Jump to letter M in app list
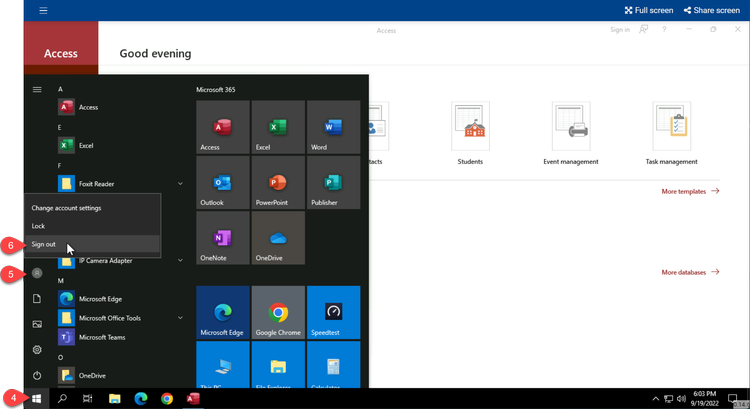 click(61, 281)
